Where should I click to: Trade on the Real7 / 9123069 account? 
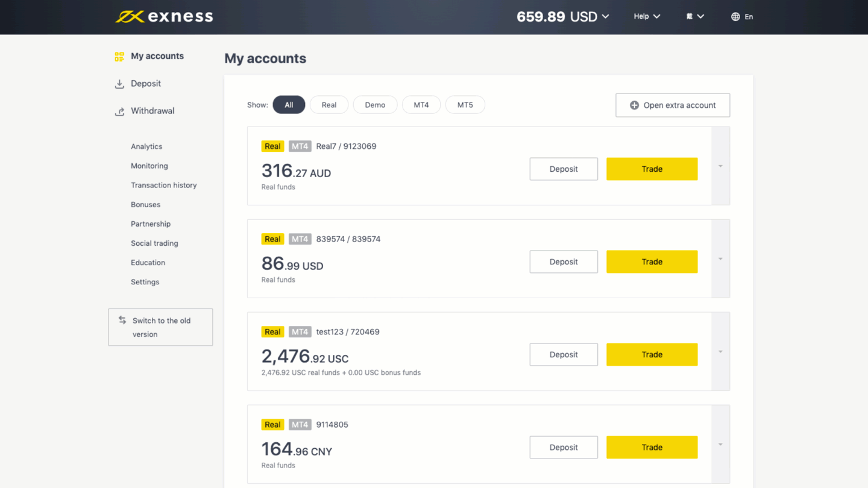652,169
